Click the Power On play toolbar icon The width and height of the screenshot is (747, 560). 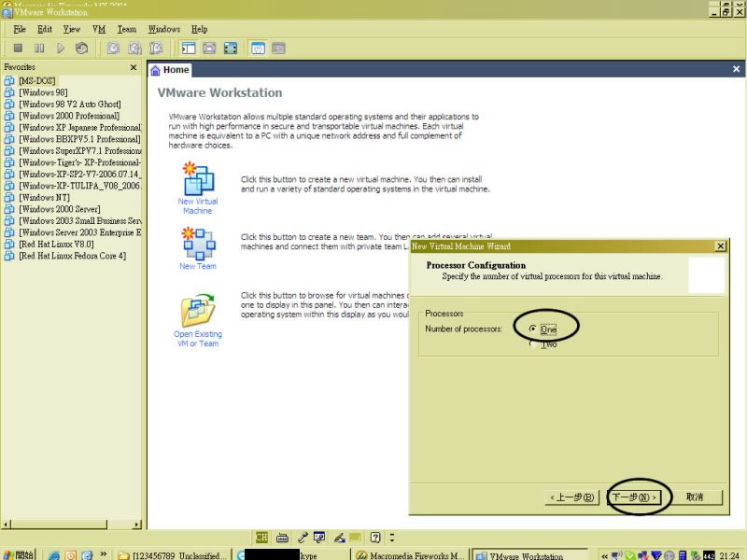click(60, 48)
